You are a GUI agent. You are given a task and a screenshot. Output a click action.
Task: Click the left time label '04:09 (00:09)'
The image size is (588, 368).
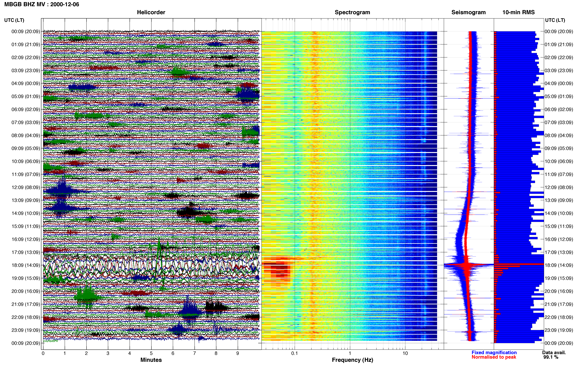(26, 83)
